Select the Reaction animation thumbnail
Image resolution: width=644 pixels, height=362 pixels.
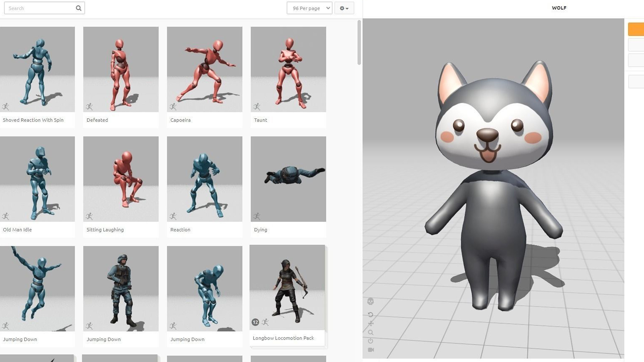pyautogui.click(x=204, y=179)
